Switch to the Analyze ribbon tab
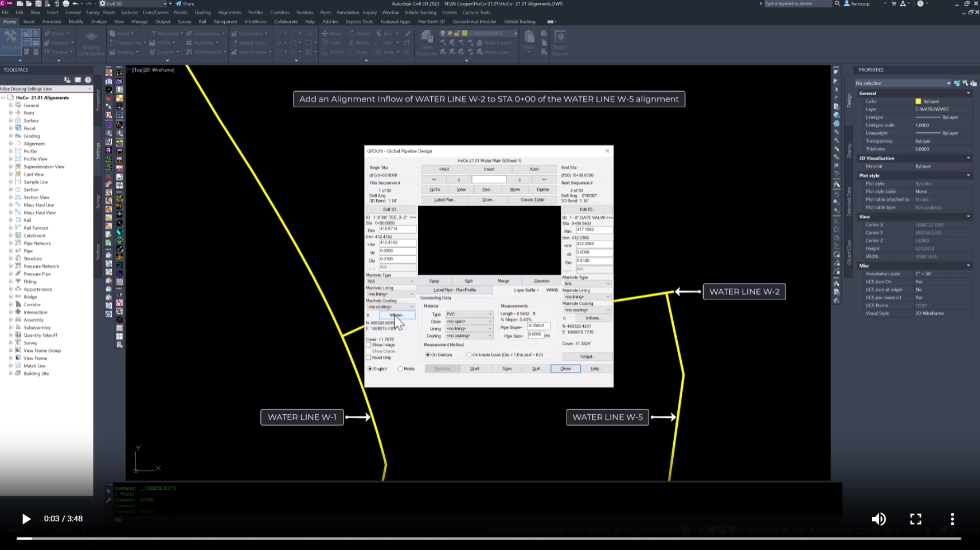This screenshot has width=980, height=550. pos(99,22)
